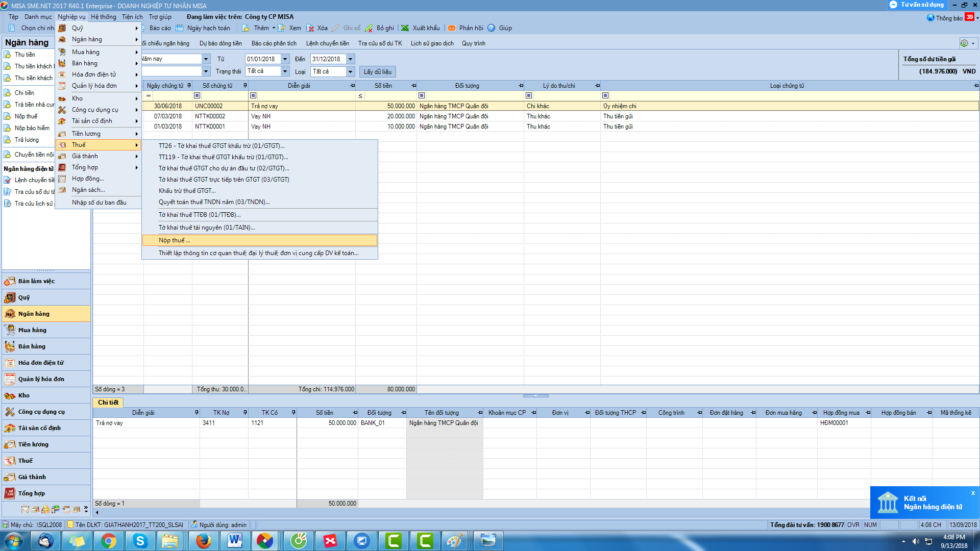Click the Xem toolbar icon
Image resolution: width=980 pixels, height=551 pixels.
(282, 28)
